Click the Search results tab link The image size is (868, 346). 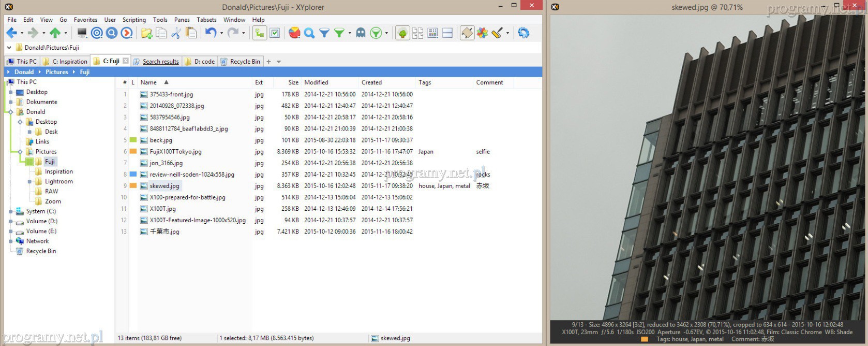(160, 62)
